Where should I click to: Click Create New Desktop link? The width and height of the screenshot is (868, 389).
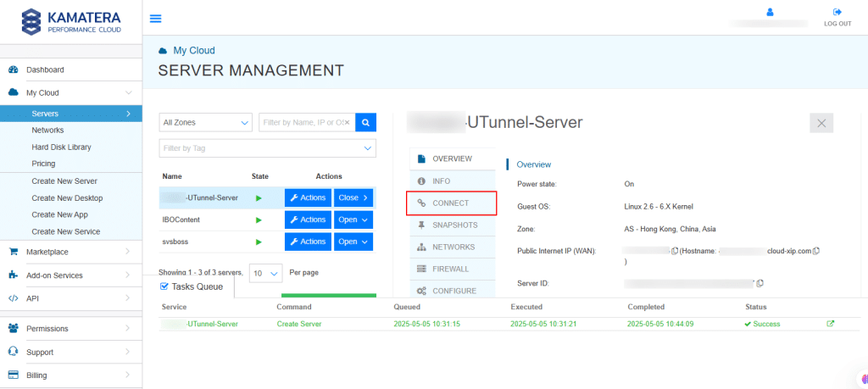click(x=67, y=198)
